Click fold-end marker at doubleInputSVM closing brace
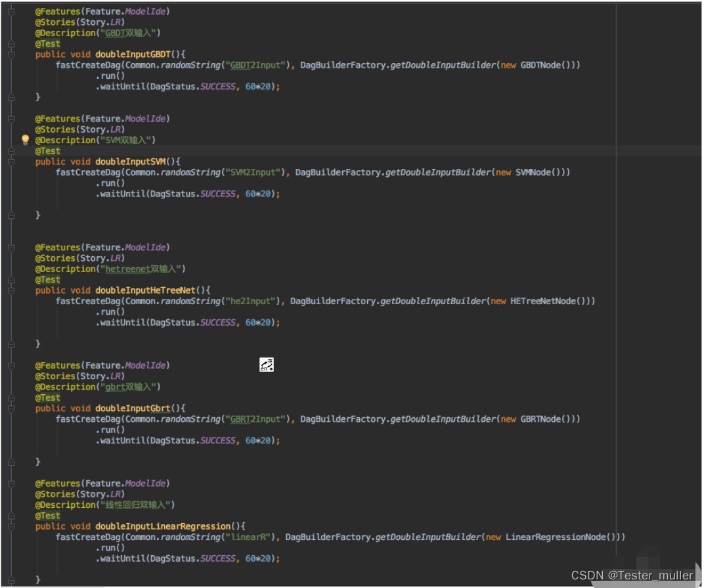Screen dimensions: 704x588 pos(12,215)
